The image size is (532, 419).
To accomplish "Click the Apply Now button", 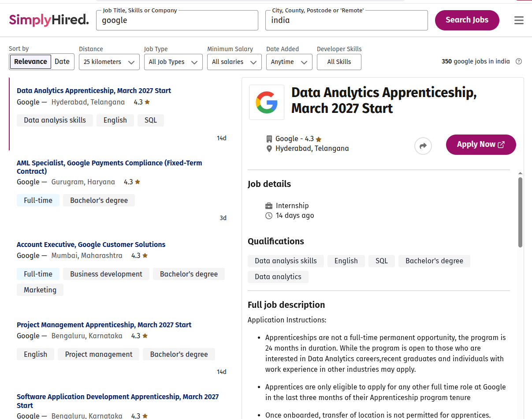I will (x=481, y=145).
